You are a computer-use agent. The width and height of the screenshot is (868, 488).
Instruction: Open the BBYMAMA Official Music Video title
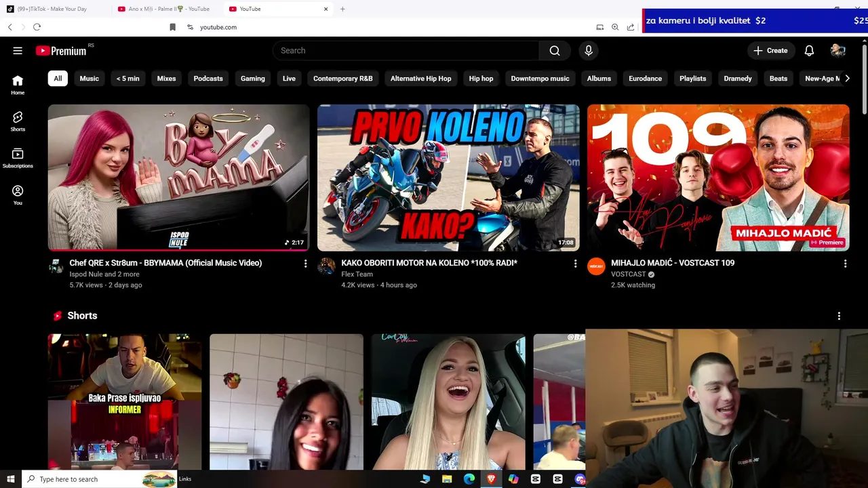coord(165,263)
